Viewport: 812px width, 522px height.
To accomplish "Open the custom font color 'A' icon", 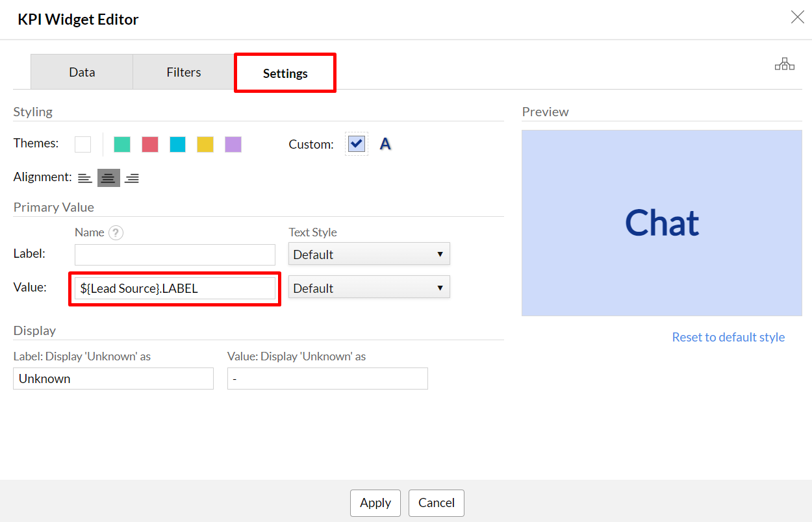I will coord(385,144).
